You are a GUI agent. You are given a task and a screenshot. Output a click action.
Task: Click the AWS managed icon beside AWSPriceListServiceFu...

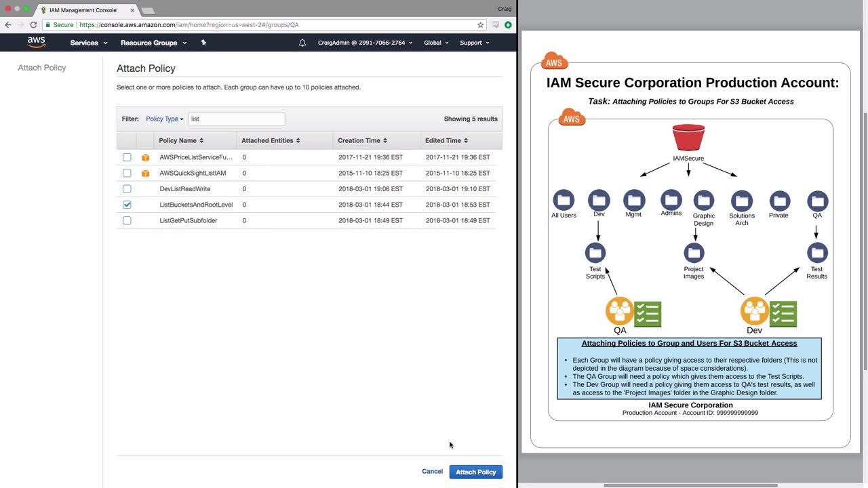coord(145,157)
